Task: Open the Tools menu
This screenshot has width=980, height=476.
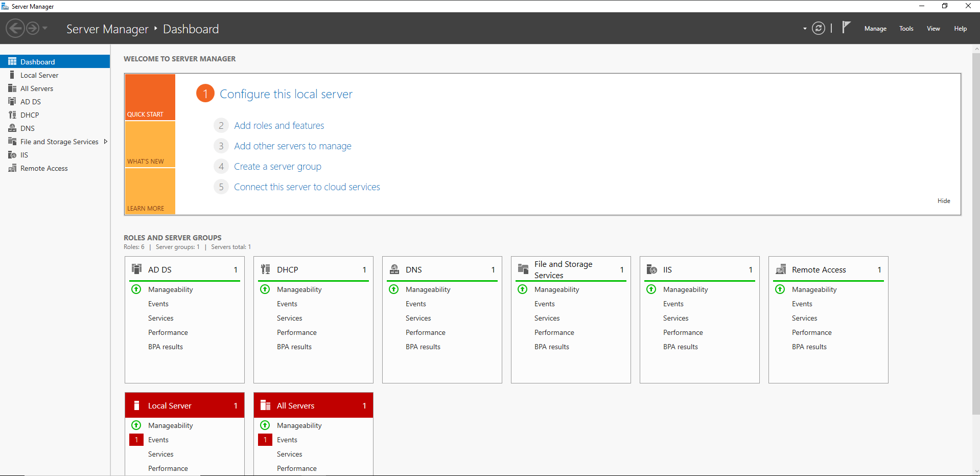Action: (906, 29)
